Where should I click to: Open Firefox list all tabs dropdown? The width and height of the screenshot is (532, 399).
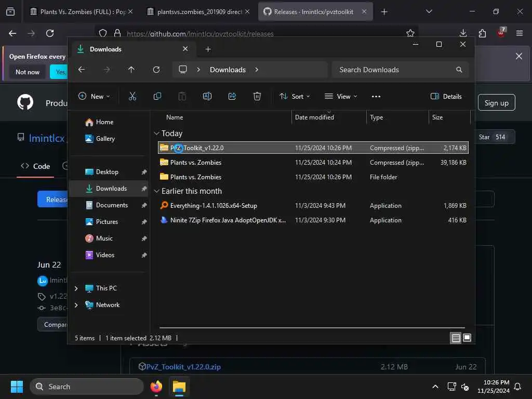pyautogui.click(x=429, y=11)
